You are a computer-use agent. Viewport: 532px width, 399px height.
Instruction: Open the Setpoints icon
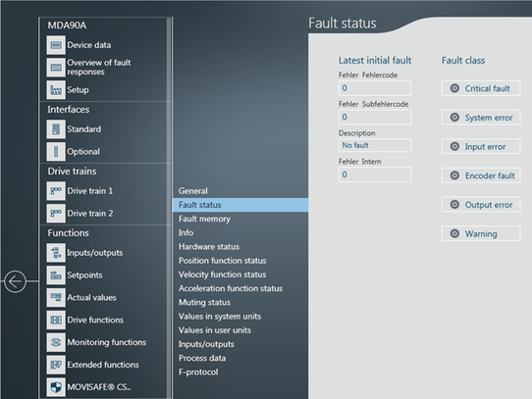(56, 274)
